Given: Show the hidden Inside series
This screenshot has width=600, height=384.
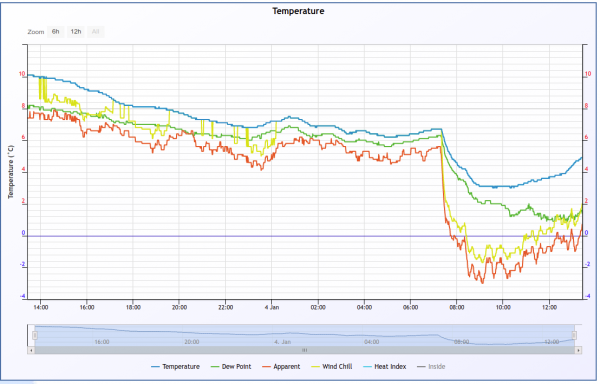Looking at the screenshot, I should (431, 366).
